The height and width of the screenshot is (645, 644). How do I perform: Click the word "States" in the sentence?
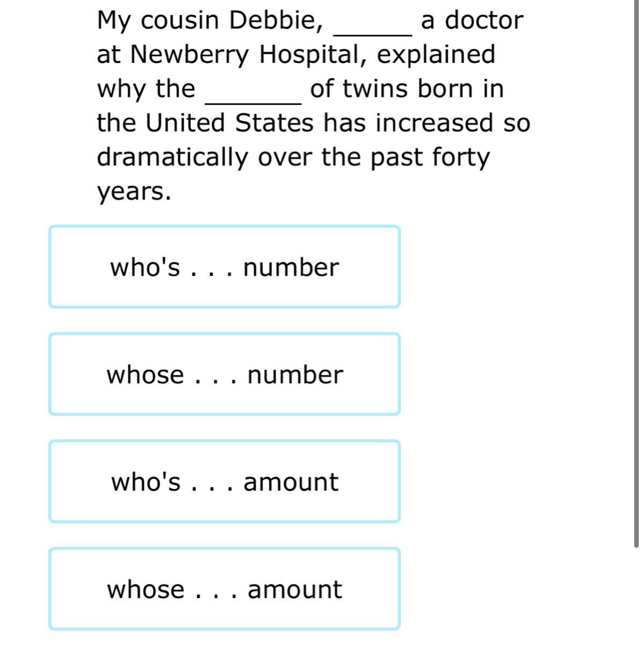[274, 123]
